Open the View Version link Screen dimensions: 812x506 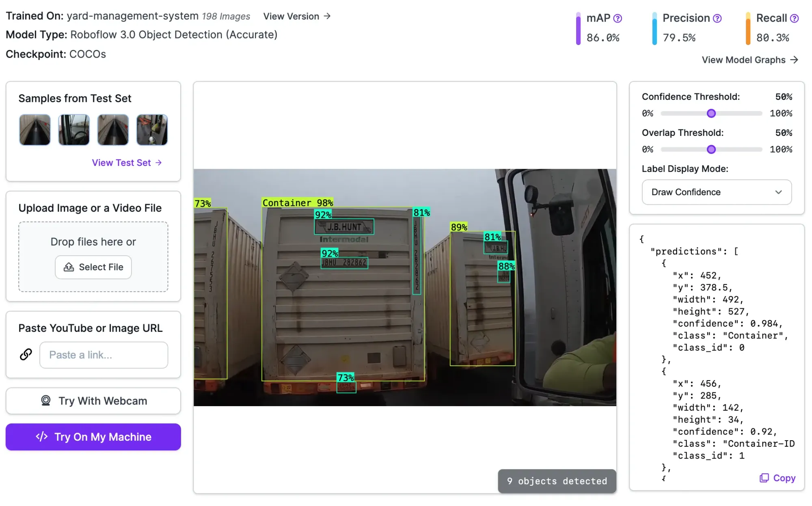[x=297, y=16]
